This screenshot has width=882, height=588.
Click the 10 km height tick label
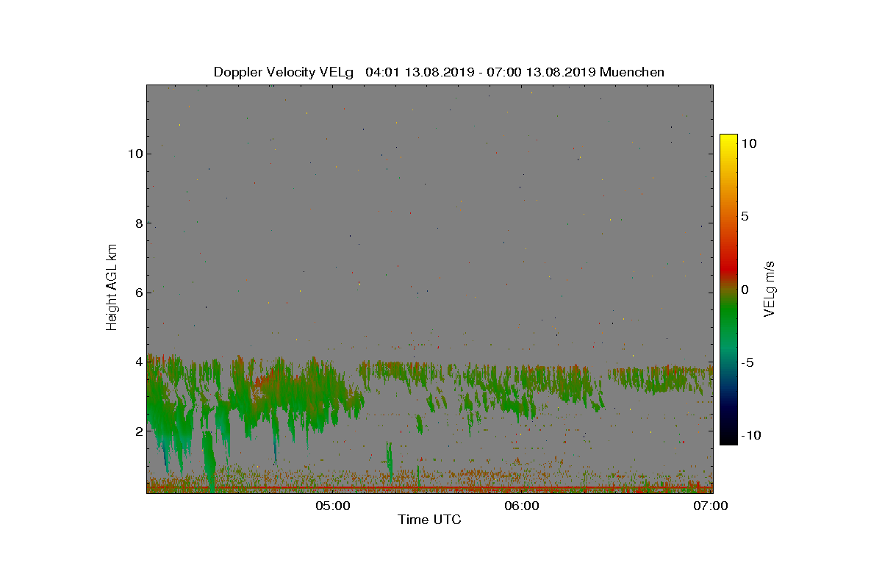click(135, 154)
